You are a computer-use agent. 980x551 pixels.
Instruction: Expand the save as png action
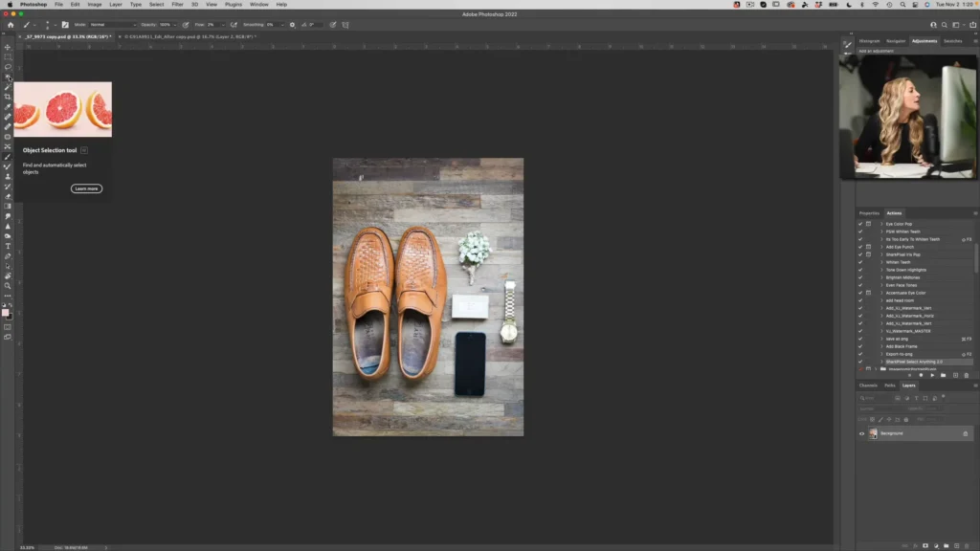click(x=881, y=339)
